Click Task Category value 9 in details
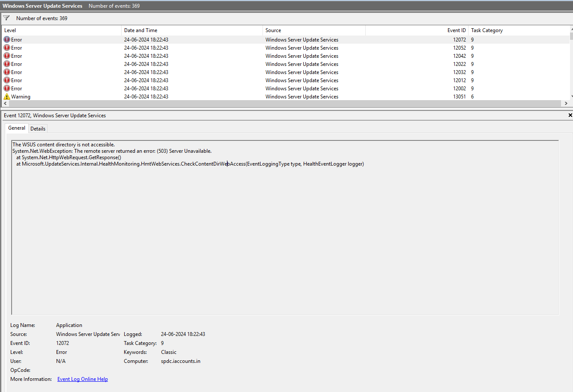 click(x=162, y=343)
